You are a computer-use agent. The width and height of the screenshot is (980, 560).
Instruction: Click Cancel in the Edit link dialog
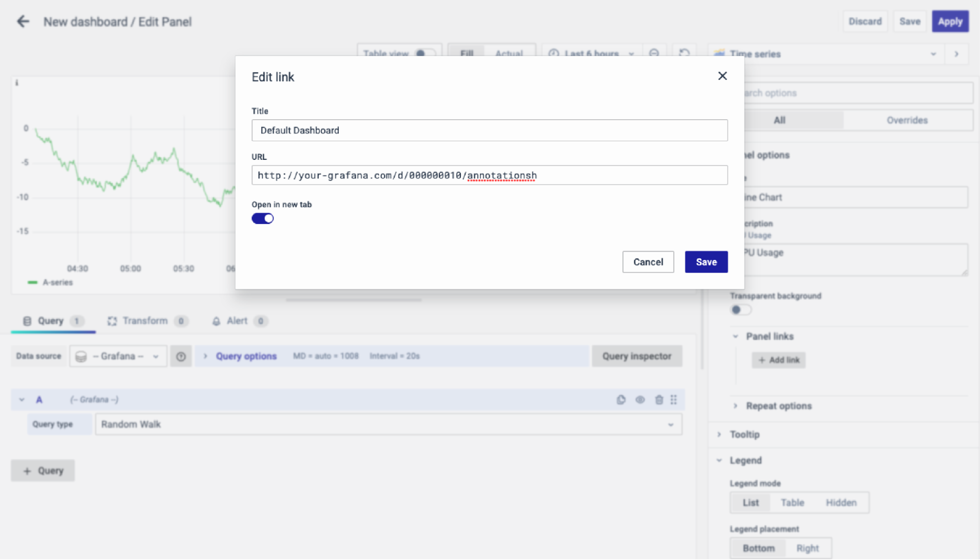point(648,262)
